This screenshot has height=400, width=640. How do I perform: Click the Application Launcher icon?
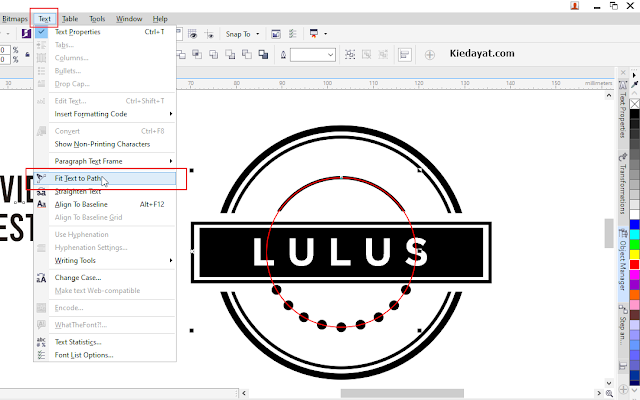click(314, 34)
